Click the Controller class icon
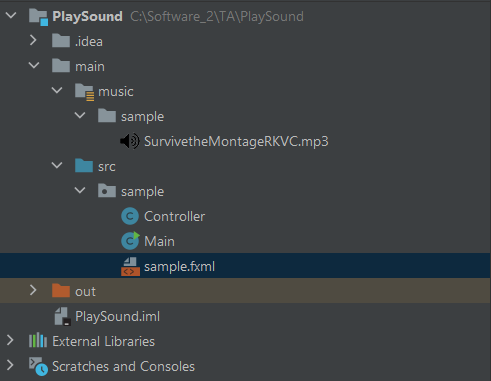491x381 pixels. pos(130,216)
